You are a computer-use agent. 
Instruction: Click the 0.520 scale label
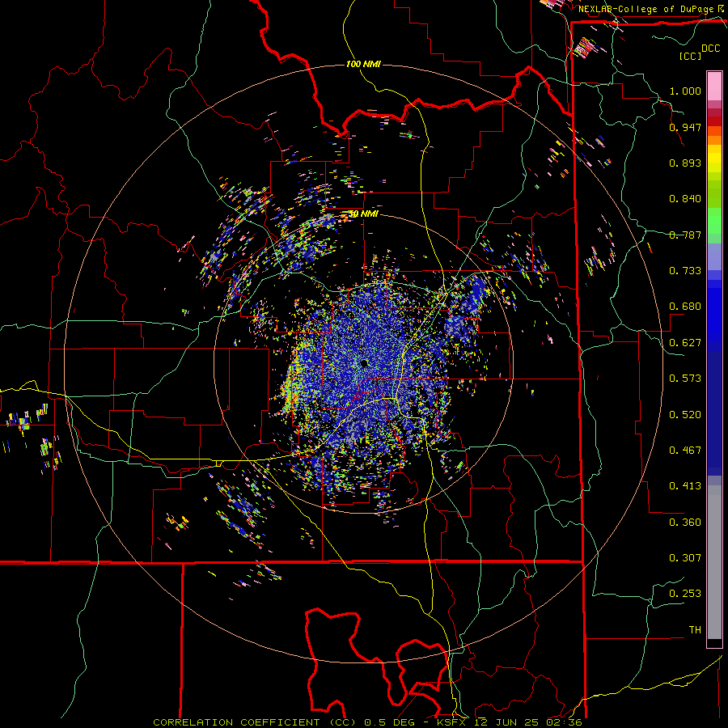(x=685, y=415)
